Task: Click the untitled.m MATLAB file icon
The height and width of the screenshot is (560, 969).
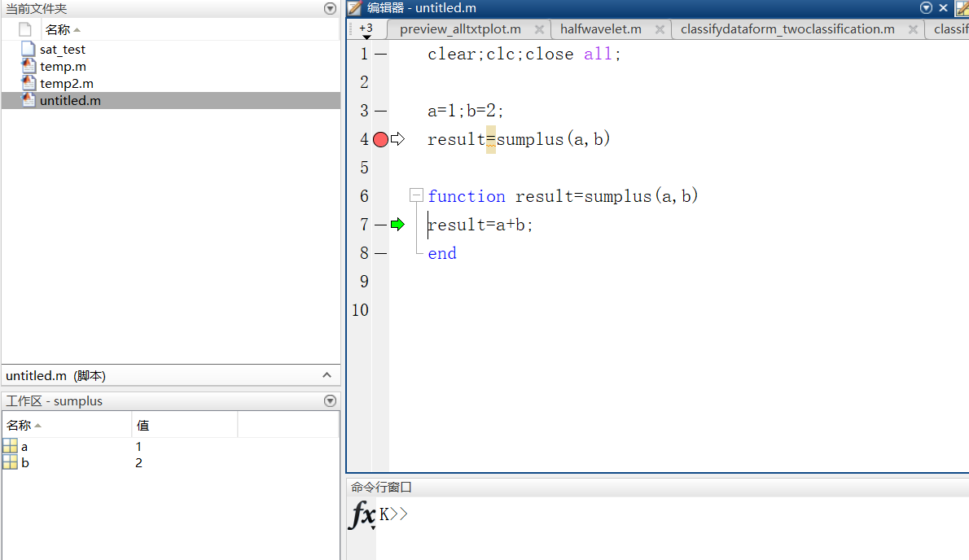Action: [x=28, y=99]
